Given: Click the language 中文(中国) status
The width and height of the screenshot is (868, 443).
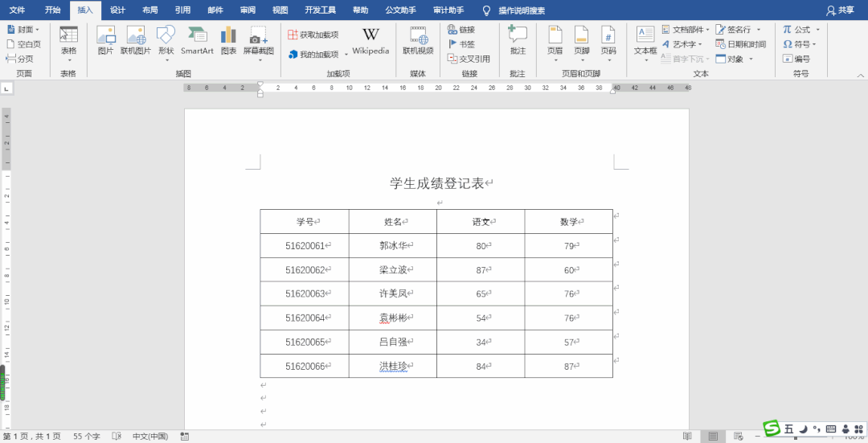Looking at the screenshot, I should (150, 437).
